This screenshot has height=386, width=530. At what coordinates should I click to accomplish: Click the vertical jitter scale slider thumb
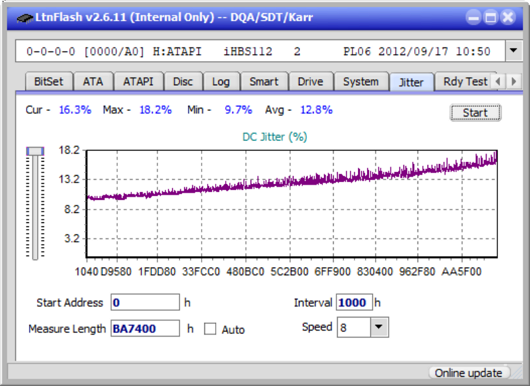[x=35, y=151]
